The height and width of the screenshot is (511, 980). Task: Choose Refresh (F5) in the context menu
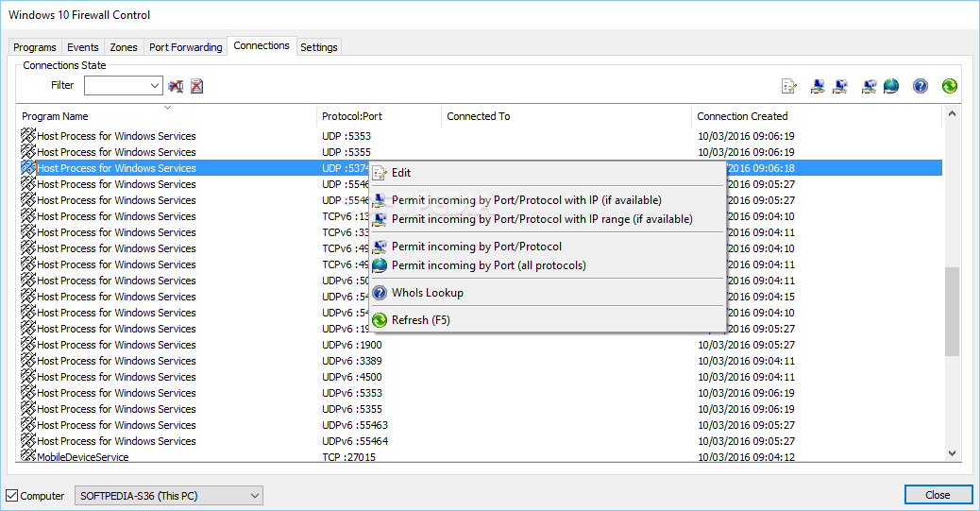point(548,319)
